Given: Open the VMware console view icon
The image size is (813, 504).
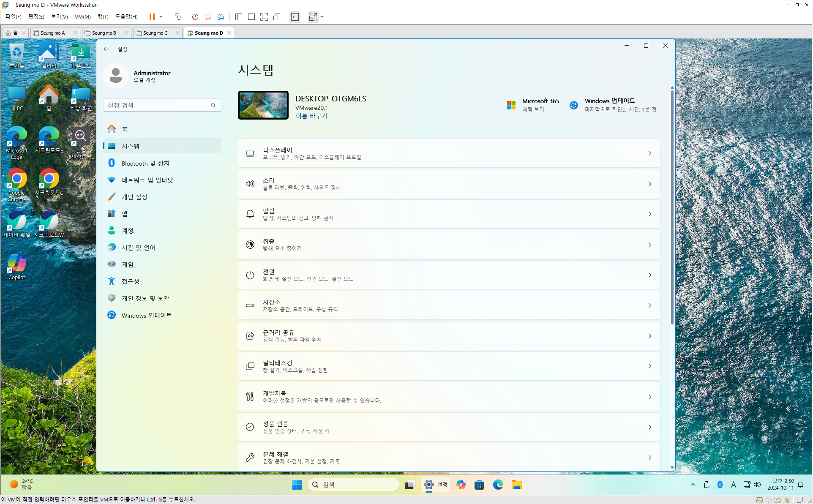Looking at the screenshot, I should click(x=295, y=17).
